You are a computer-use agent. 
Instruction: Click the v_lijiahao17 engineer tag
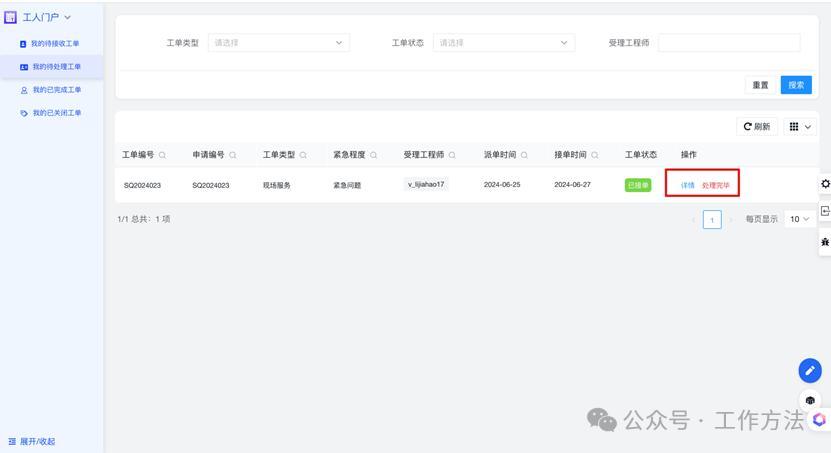point(426,184)
